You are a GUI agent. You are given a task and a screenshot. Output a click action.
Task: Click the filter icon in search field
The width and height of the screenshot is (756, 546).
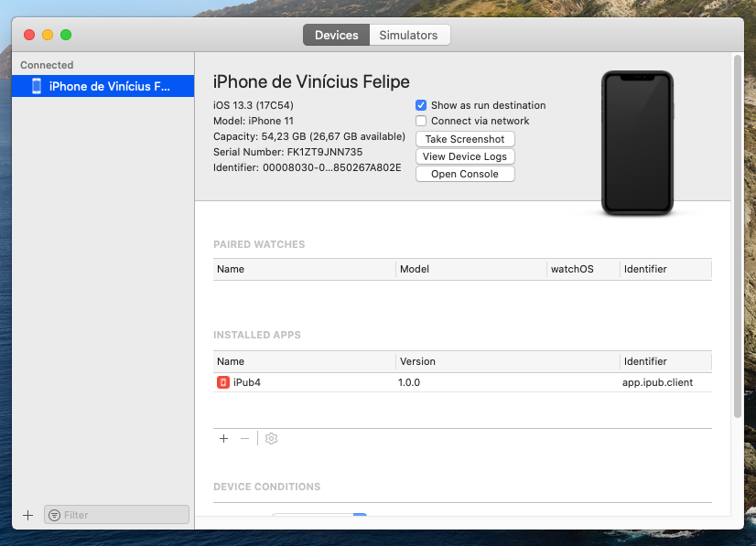tap(54, 515)
